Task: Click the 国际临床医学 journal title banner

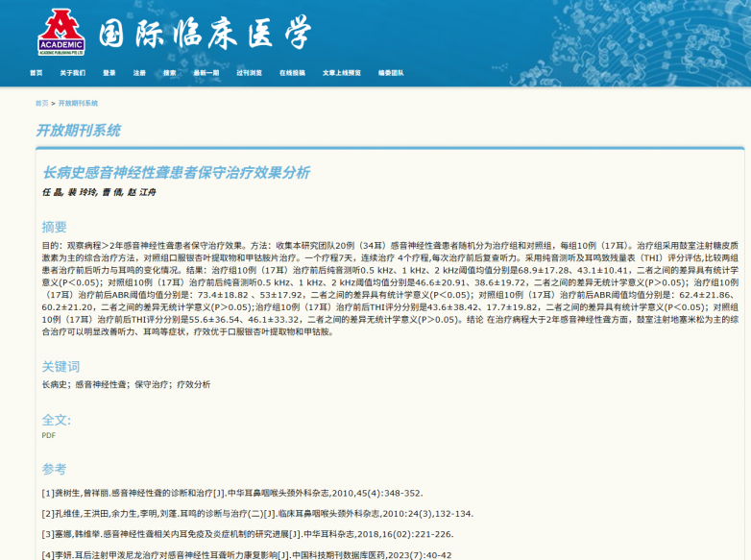Action: click(x=205, y=34)
